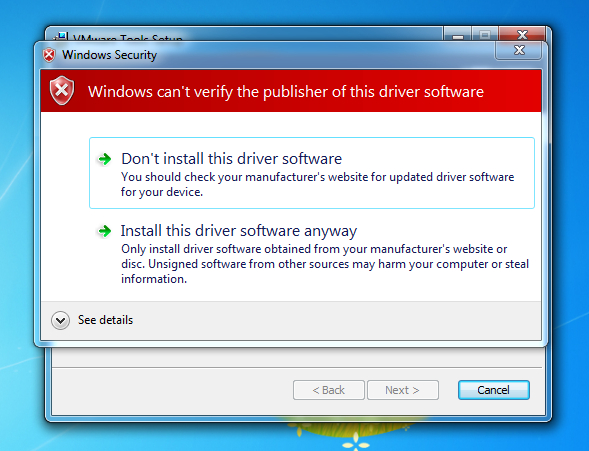Image resolution: width=589 pixels, height=451 pixels.
Task: Click the disabled Back button
Action: (329, 390)
